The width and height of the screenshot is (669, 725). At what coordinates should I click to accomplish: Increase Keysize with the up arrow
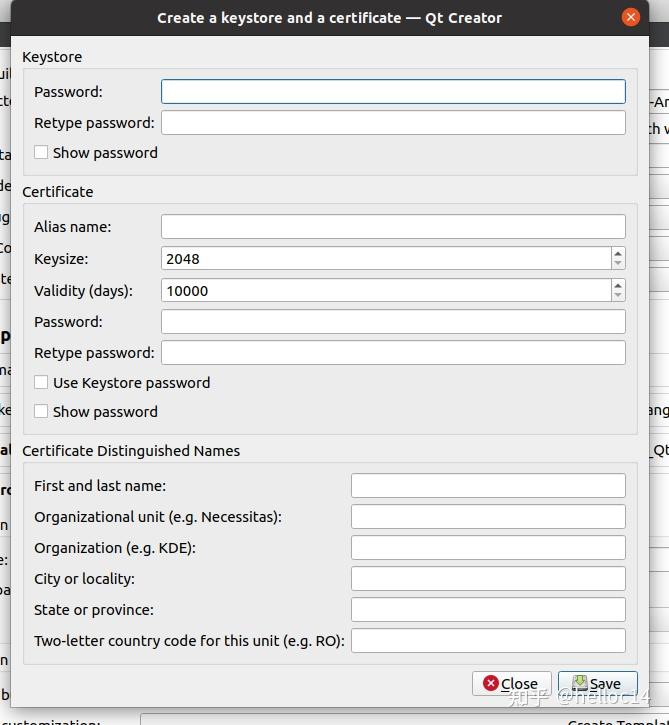click(618, 253)
